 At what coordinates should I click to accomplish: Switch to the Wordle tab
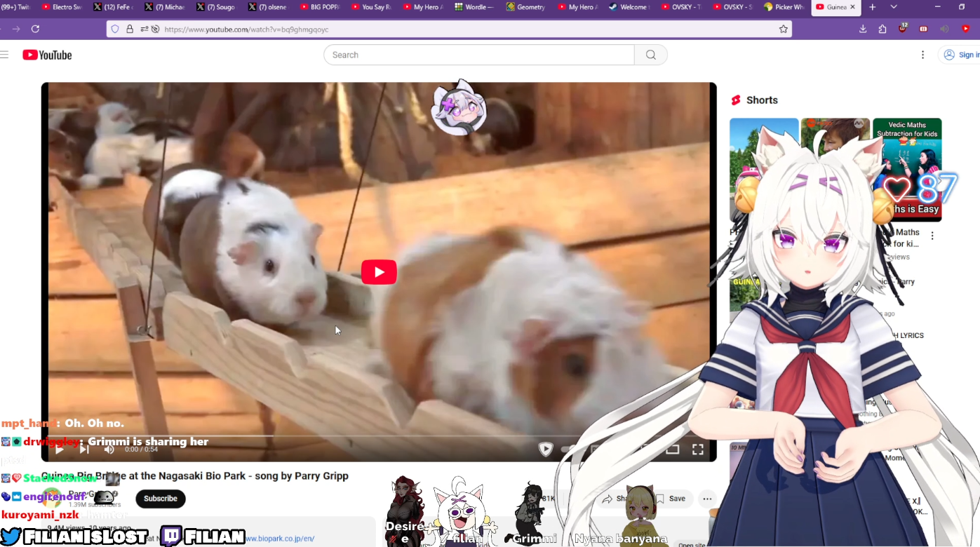coord(475,7)
